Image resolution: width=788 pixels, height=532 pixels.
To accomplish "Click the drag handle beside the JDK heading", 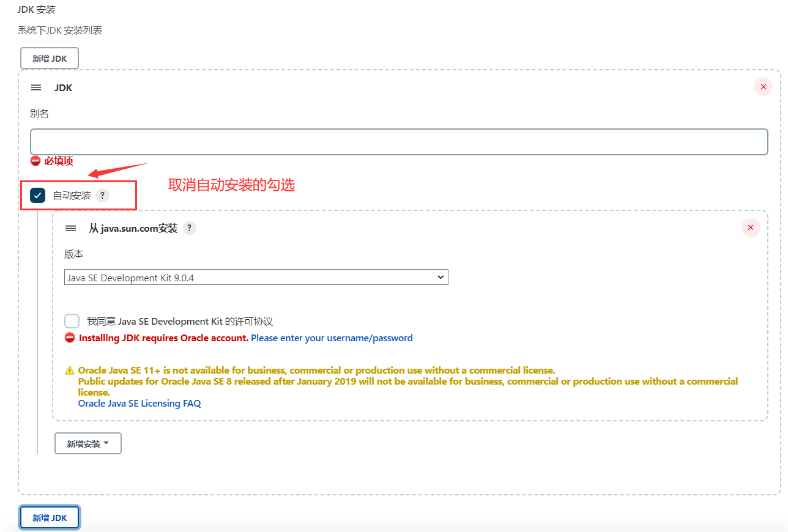I will click(36, 87).
